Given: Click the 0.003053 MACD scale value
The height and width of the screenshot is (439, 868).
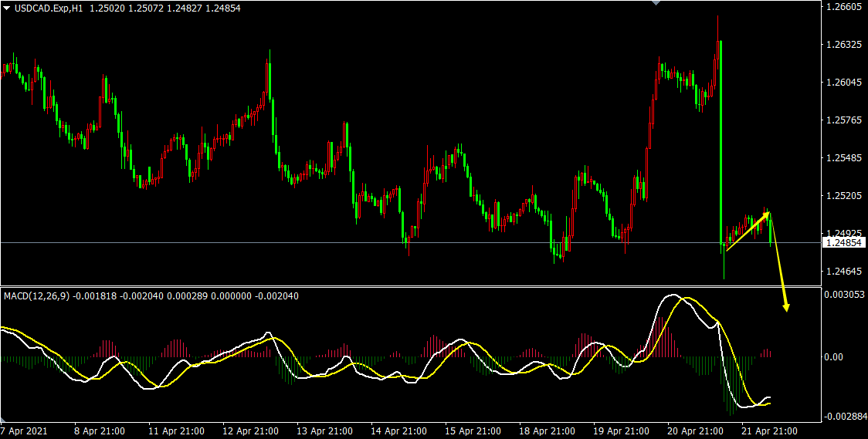Looking at the screenshot, I should pyautogui.click(x=844, y=295).
